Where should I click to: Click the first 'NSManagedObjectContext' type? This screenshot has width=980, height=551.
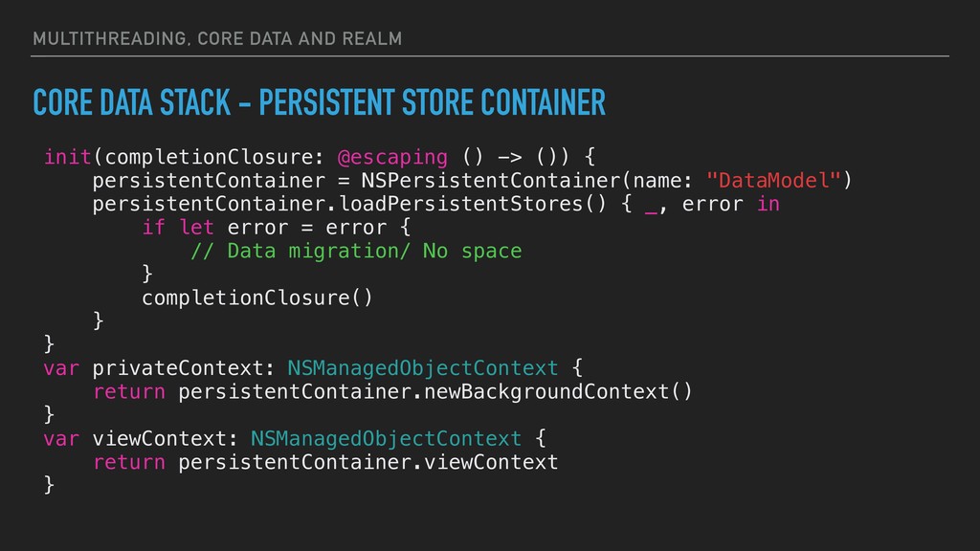click(422, 368)
